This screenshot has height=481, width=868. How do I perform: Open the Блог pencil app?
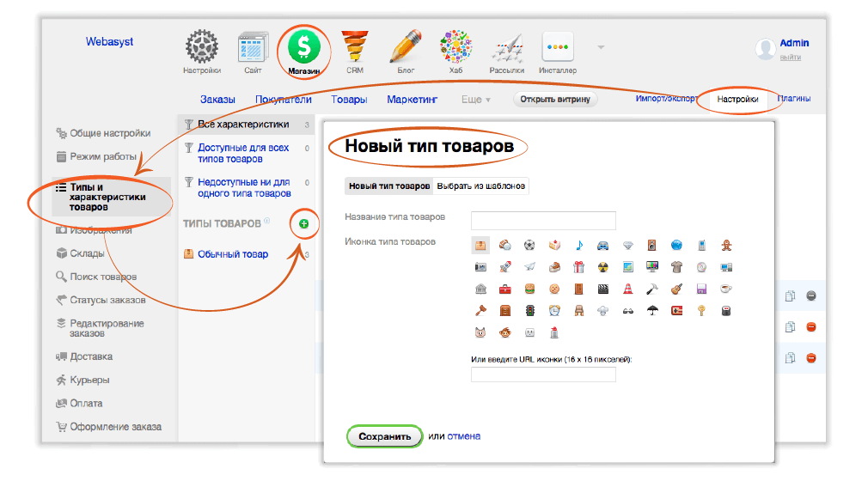(x=406, y=47)
